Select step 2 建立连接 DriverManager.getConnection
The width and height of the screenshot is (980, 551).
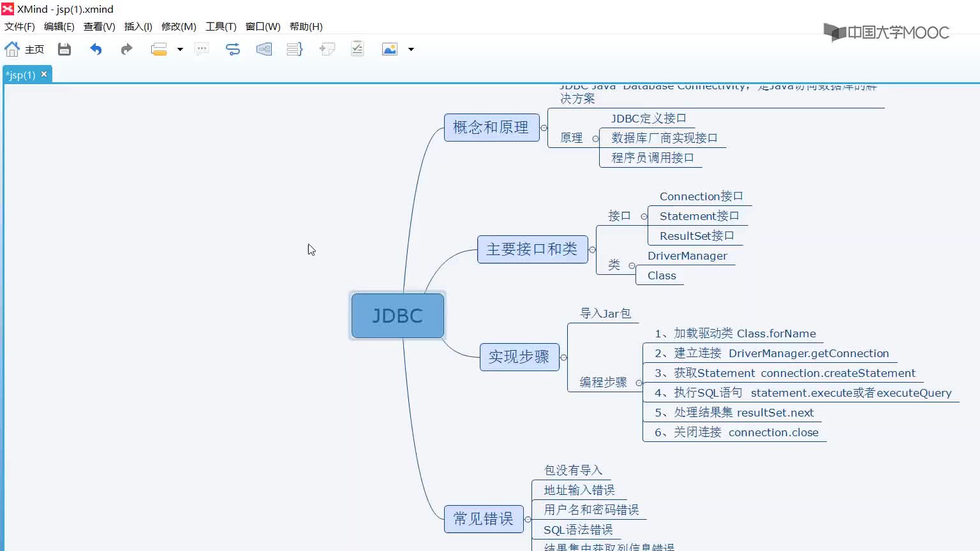click(771, 353)
